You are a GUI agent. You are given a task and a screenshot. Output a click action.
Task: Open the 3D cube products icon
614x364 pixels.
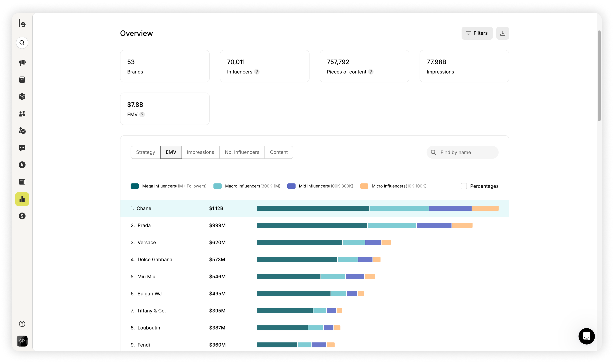pyautogui.click(x=22, y=97)
